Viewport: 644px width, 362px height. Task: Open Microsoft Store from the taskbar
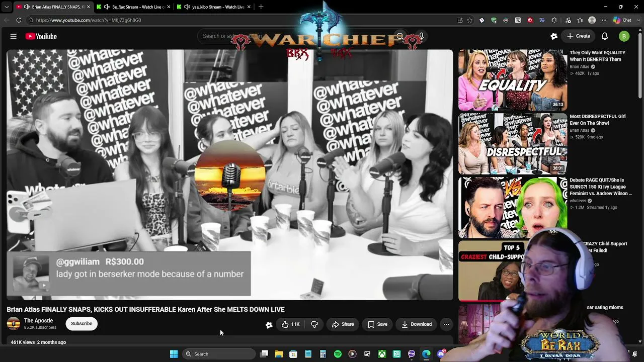click(x=293, y=354)
